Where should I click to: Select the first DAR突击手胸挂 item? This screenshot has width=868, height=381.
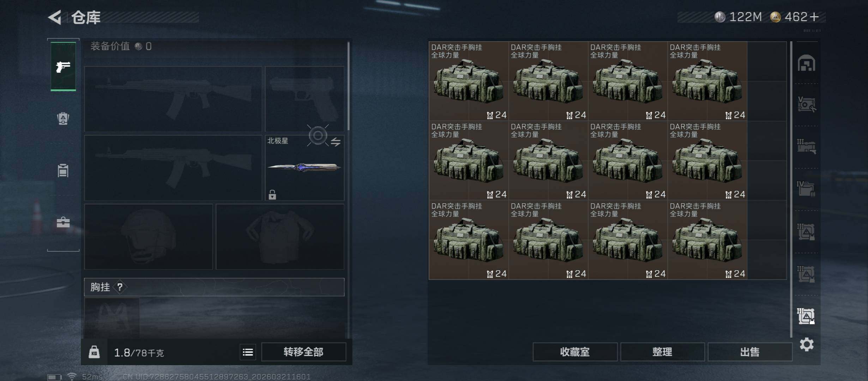click(469, 81)
